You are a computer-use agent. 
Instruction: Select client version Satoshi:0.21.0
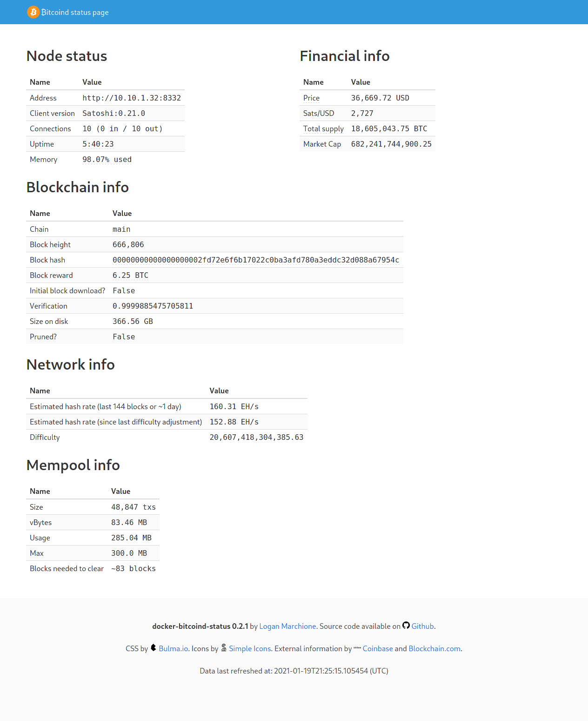pyautogui.click(x=114, y=113)
